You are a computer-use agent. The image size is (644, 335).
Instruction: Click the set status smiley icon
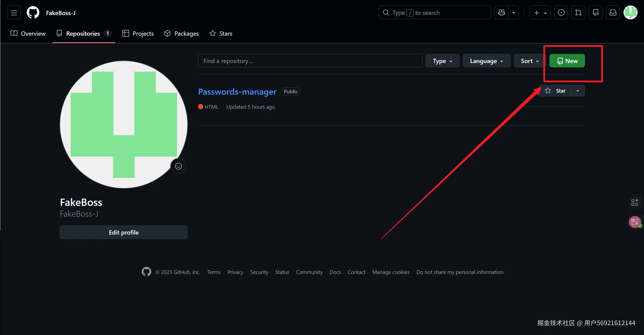(178, 166)
